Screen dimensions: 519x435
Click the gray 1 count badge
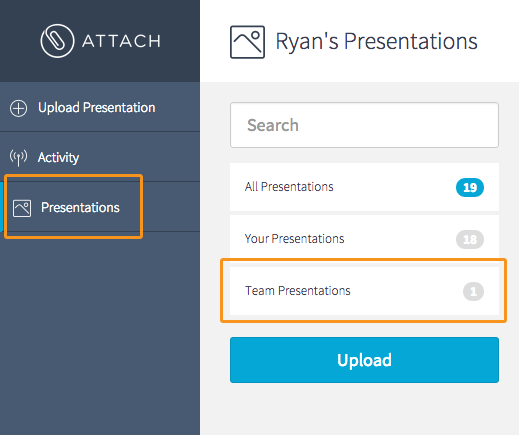(x=473, y=292)
